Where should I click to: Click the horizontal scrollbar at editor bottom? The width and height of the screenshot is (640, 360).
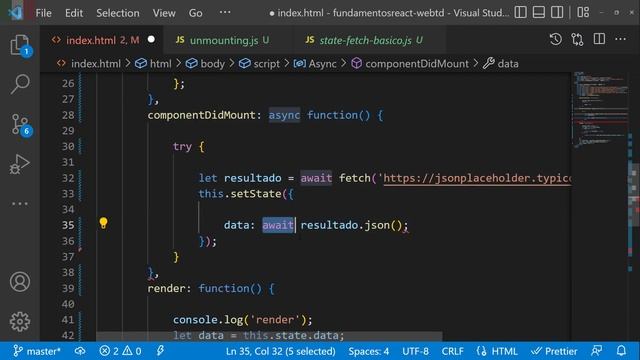point(269,336)
